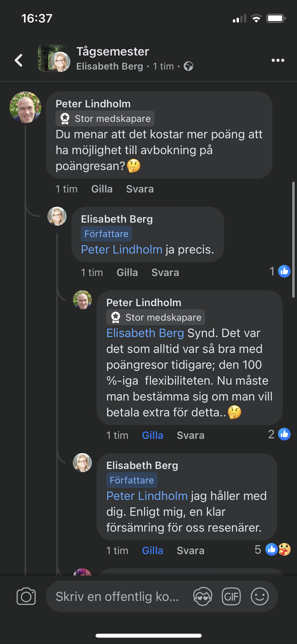
Task: Open the Elisabeth Berg mention in Peter's reply
Action: coord(145,333)
